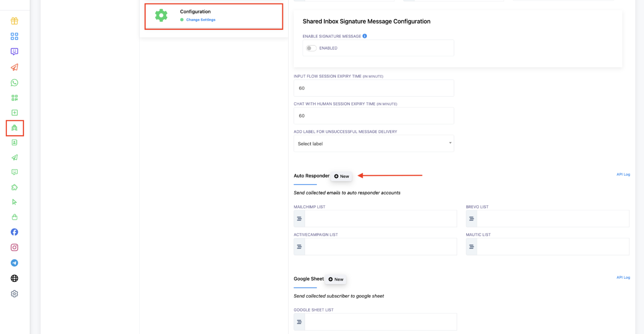Open the Instagram icon in sidebar

pyautogui.click(x=14, y=247)
